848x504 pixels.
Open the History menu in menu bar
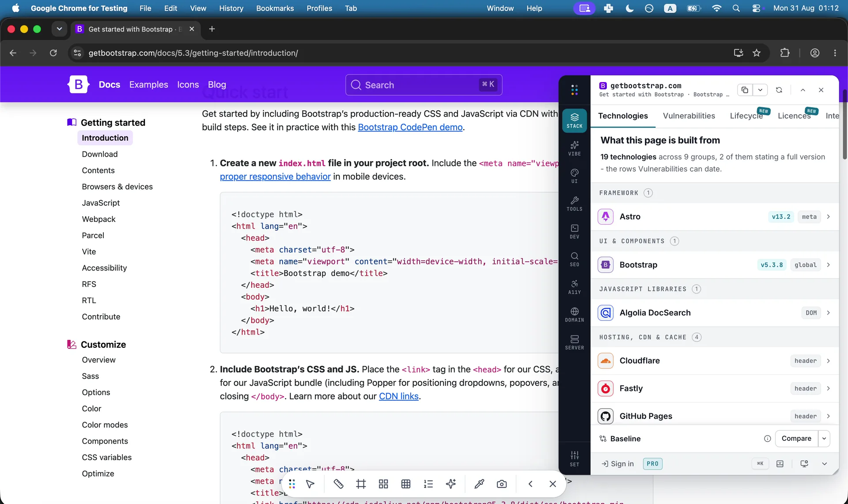231,8
